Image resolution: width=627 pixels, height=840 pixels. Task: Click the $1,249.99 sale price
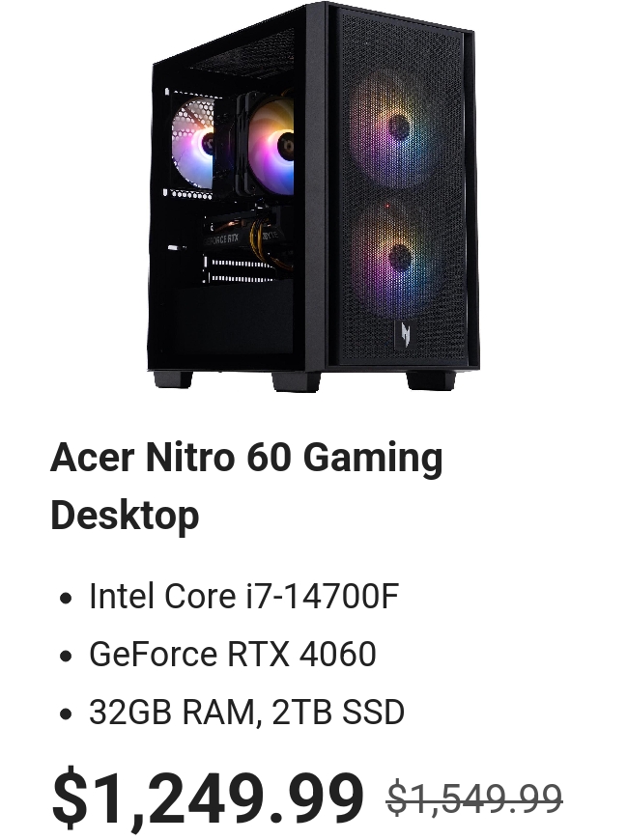click(x=208, y=798)
